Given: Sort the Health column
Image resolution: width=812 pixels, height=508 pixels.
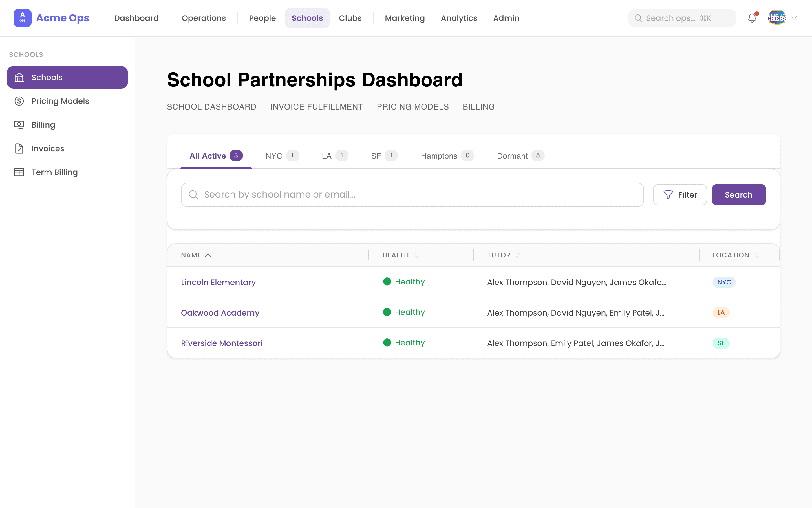Looking at the screenshot, I should pos(416,255).
